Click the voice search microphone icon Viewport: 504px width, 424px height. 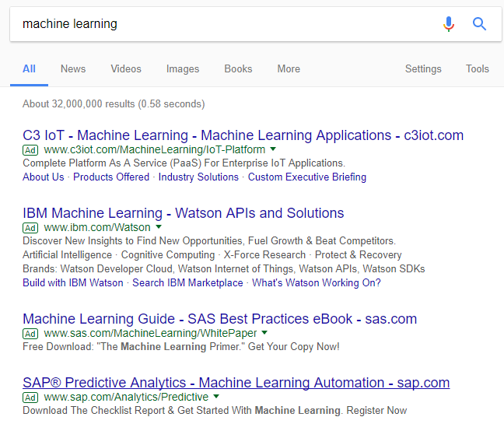(449, 24)
